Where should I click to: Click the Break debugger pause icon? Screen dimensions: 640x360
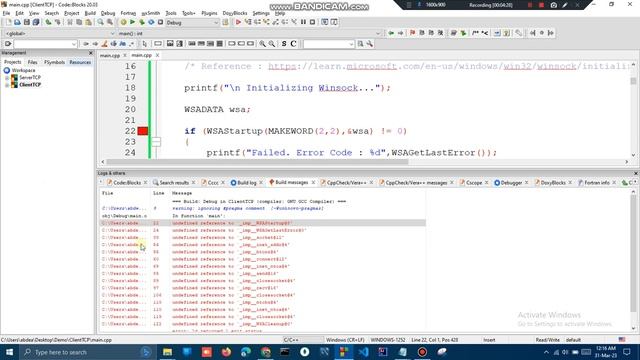[x=303, y=22]
